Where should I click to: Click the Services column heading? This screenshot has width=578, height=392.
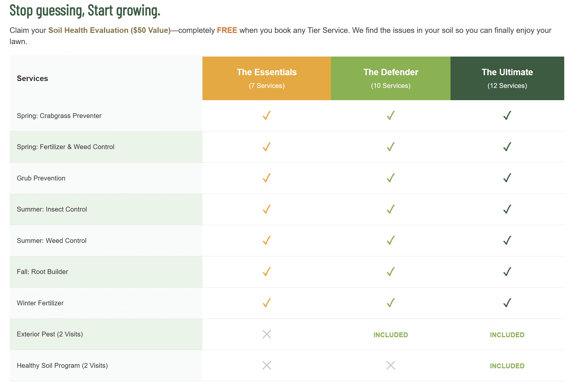[x=32, y=79]
